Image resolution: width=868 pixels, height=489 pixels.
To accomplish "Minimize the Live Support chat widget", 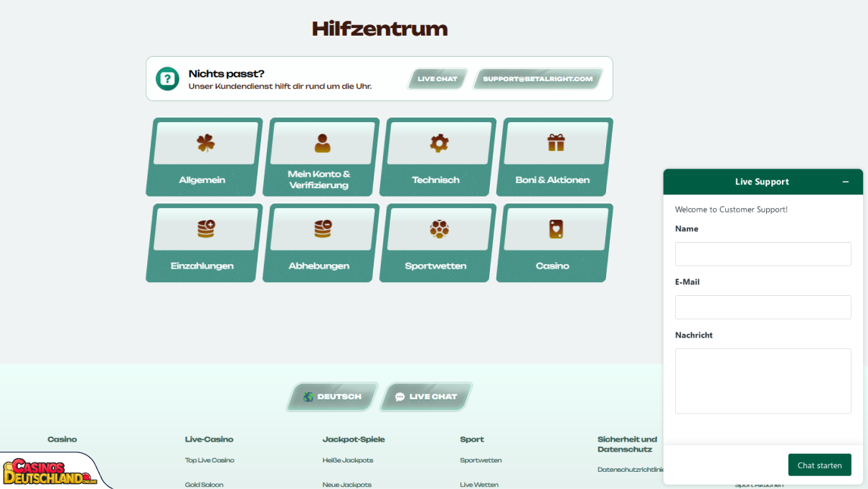I will point(846,182).
